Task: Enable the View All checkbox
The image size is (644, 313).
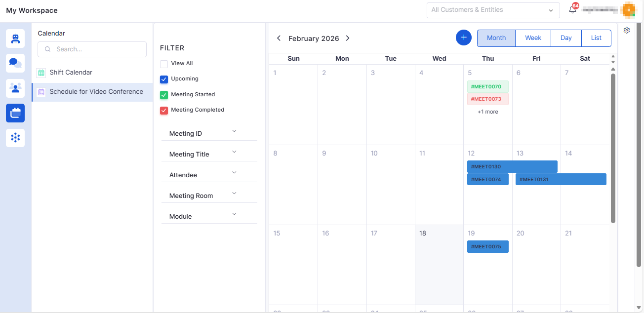Action: click(x=164, y=64)
